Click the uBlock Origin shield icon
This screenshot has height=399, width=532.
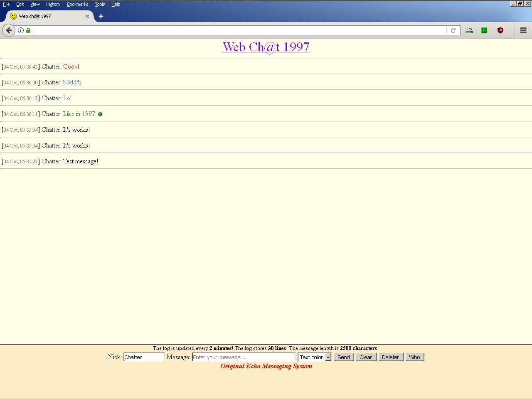(x=500, y=30)
